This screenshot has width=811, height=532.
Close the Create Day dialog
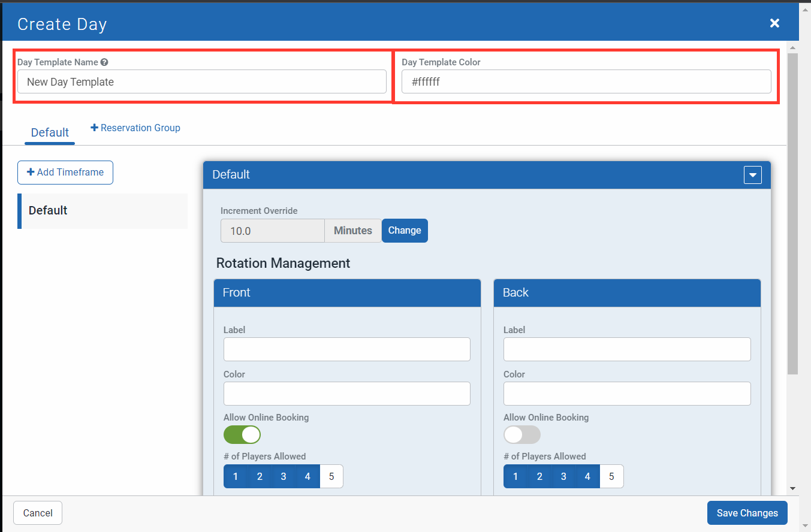point(774,23)
